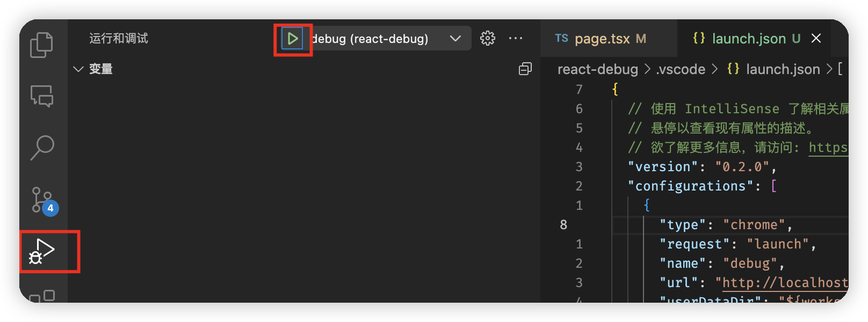Viewport: 868px width, 322px height.
Task: Select the launch.json editor tab
Action: [x=749, y=39]
